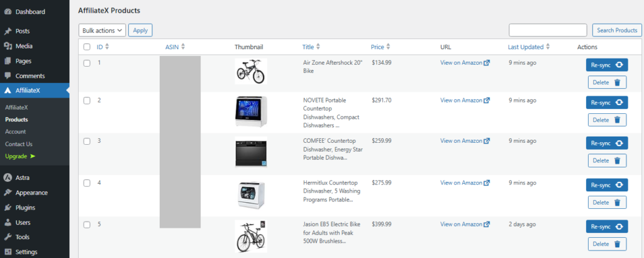The image size is (644, 258).
Task: Click the Jasion EB5 electric bike thumbnail
Action: [251, 237]
